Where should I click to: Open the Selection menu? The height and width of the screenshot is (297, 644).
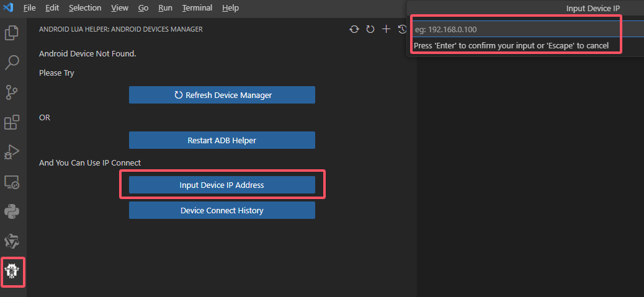tap(85, 8)
